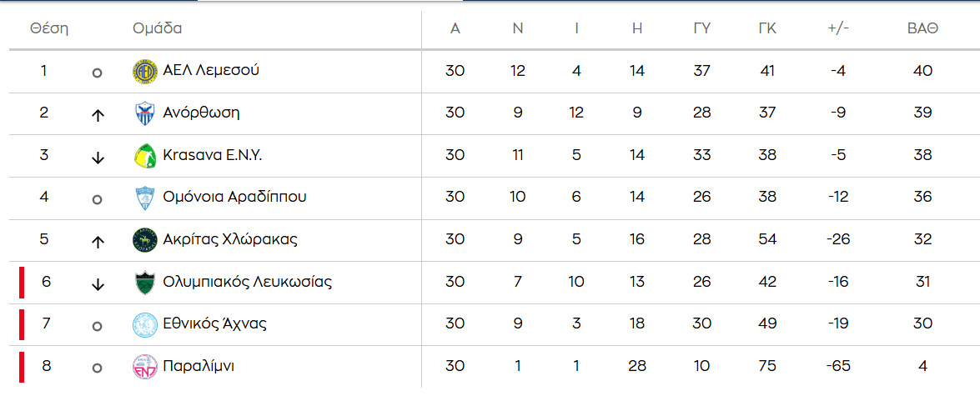The image size is (980, 401).
Task: Click the ΒΑΘ points column header
Action: [922, 28]
